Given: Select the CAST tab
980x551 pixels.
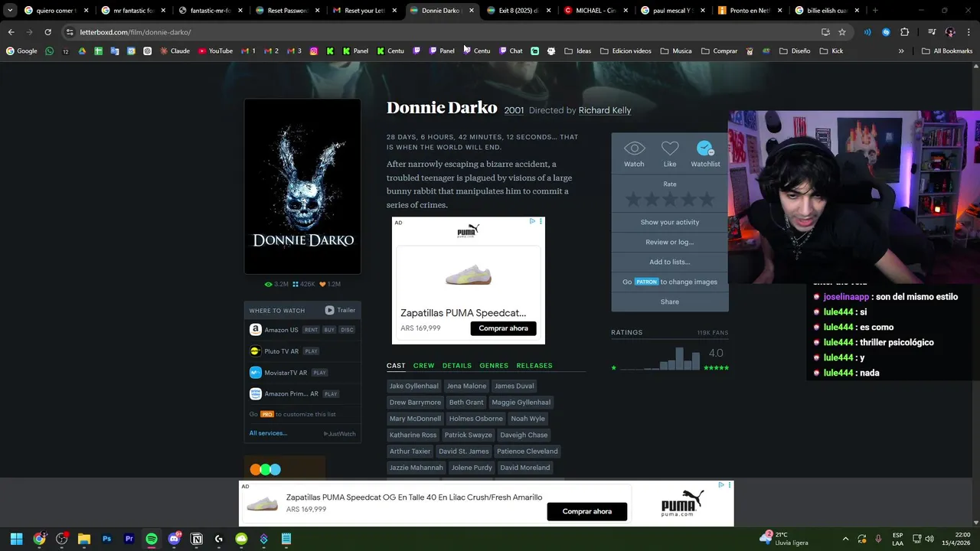Looking at the screenshot, I should (396, 366).
